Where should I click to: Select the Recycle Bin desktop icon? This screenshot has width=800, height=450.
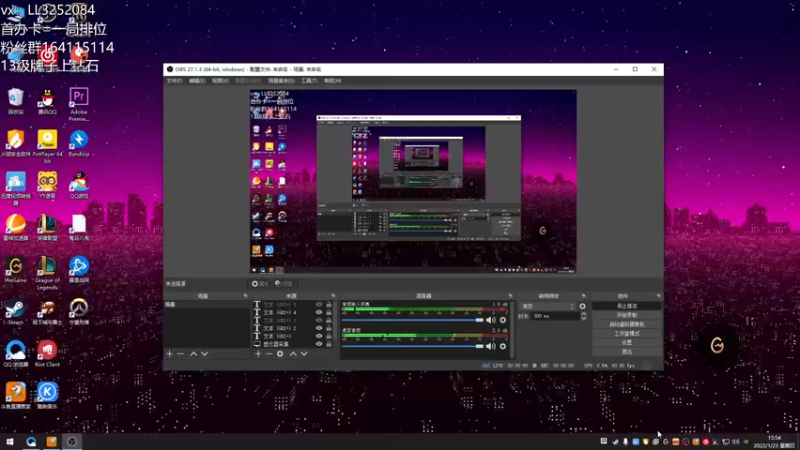point(15,101)
